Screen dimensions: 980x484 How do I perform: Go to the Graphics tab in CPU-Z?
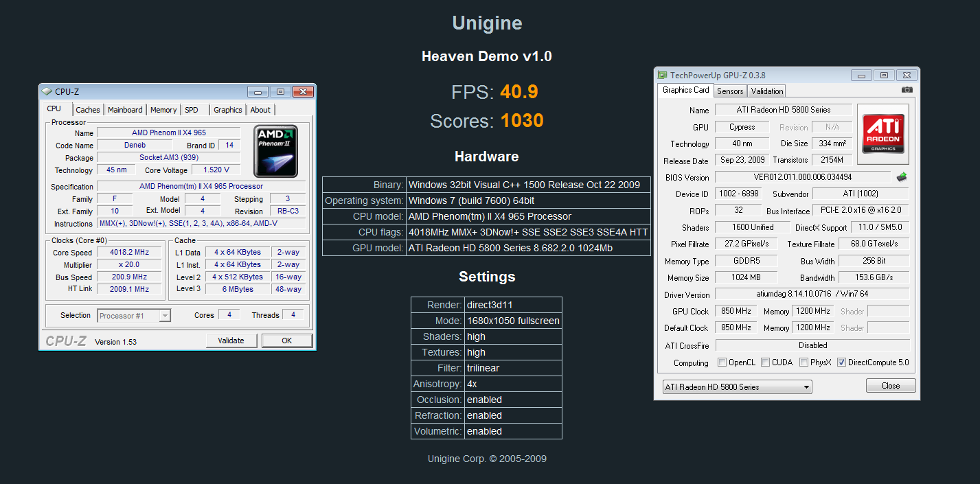tap(228, 110)
